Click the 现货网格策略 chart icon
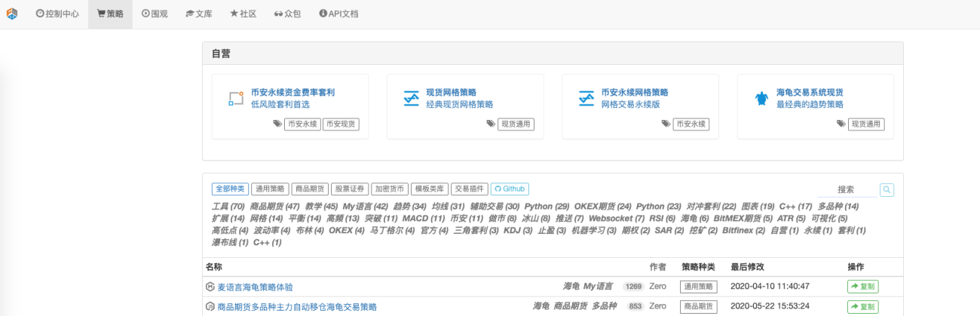 tap(411, 99)
